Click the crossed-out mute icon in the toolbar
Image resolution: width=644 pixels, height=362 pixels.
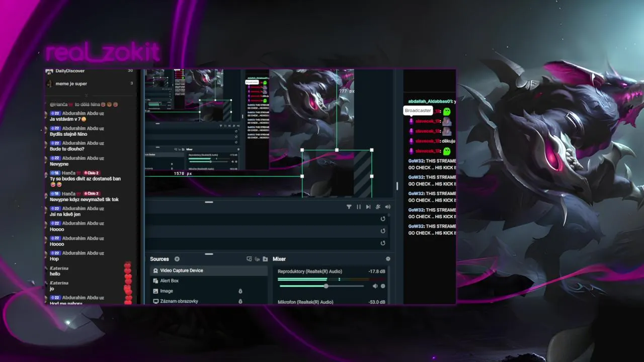click(378, 207)
